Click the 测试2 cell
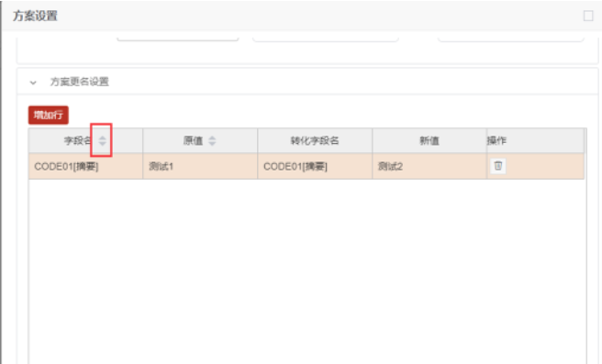 (429, 166)
